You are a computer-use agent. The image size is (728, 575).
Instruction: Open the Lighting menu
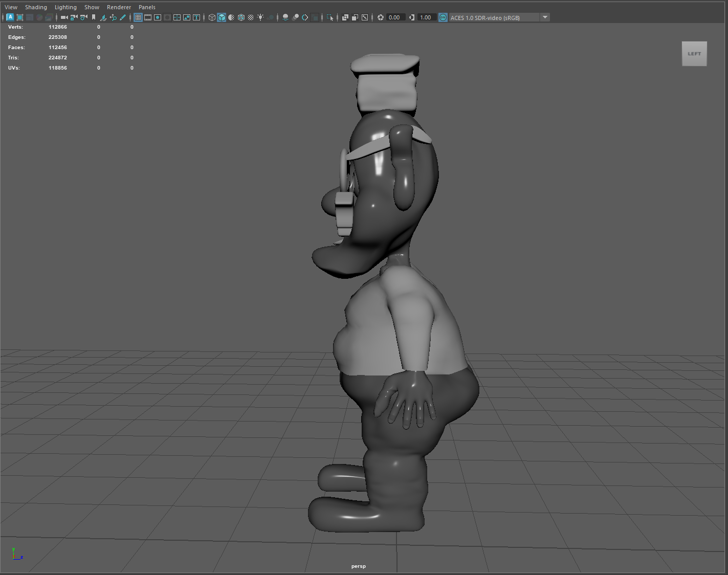click(65, 7)
